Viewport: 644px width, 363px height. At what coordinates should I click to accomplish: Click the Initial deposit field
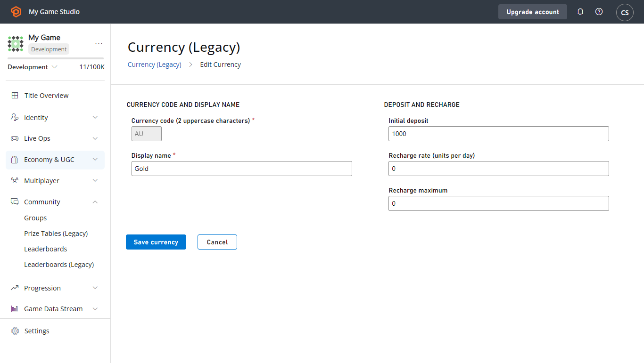point(499,134)
